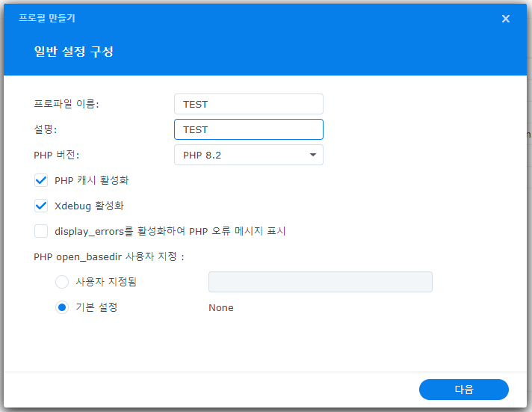Close the profile creation dialog

click(506, 19)
